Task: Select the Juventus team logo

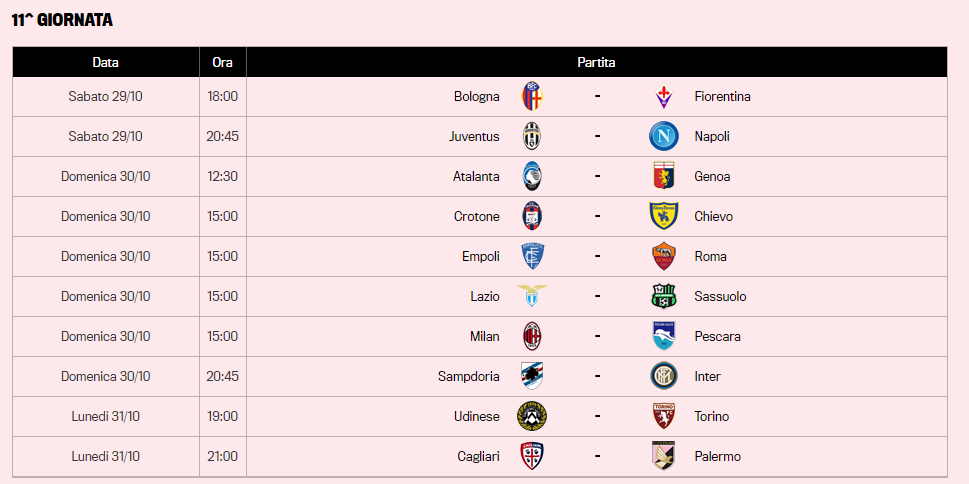Action: [x=531, y=136]
